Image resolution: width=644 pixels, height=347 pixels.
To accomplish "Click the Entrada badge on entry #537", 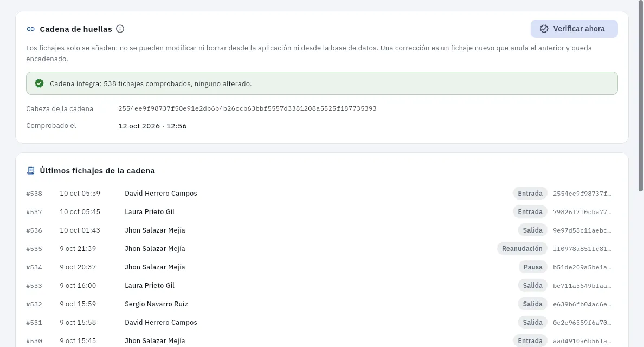I will [x=530, y=212].
